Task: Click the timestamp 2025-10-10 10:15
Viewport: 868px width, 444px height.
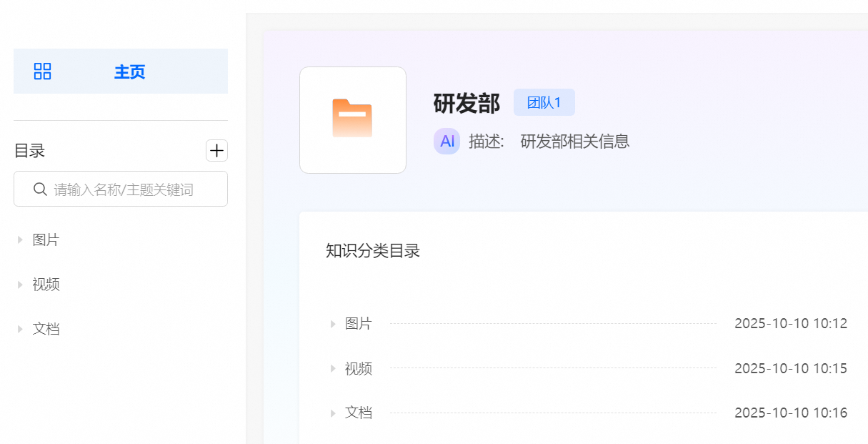Action: [791, 369]
